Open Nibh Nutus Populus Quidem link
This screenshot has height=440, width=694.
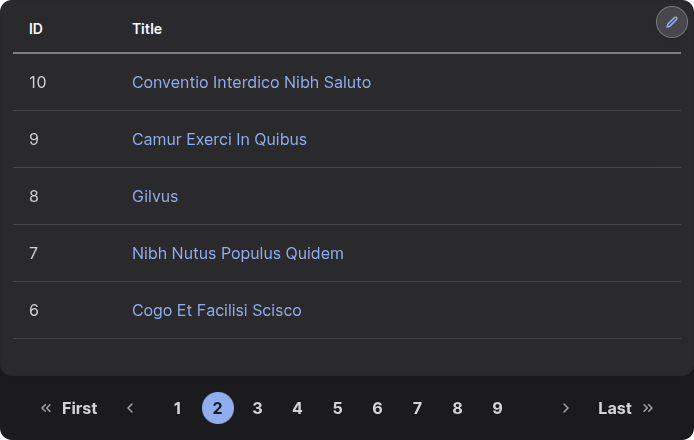pos(238,254)
